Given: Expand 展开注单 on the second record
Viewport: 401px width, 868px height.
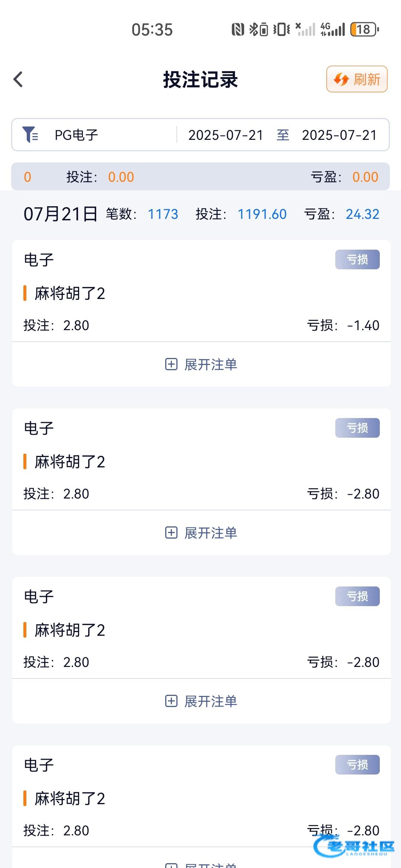Looking at the screenshot, I should [x=211, y=533].
